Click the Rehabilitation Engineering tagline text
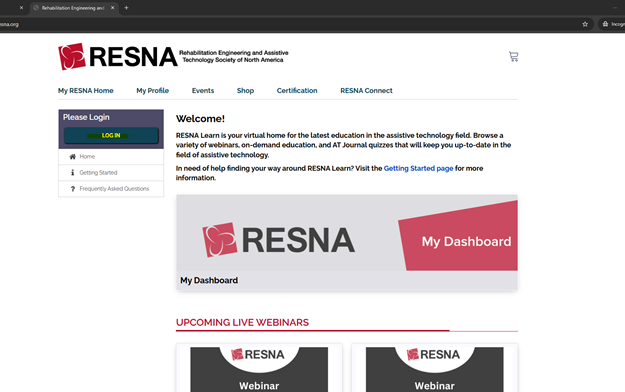 pos(234,56)
